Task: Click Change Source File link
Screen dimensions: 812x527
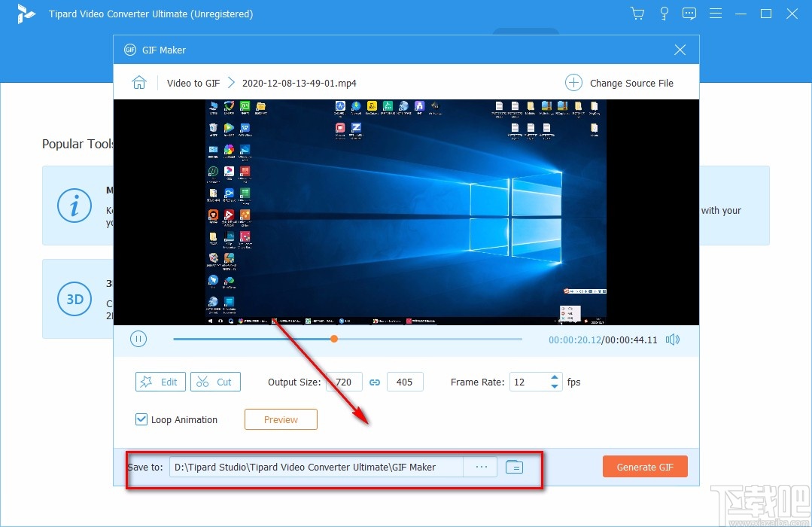Action: click(x=631, y=83)
